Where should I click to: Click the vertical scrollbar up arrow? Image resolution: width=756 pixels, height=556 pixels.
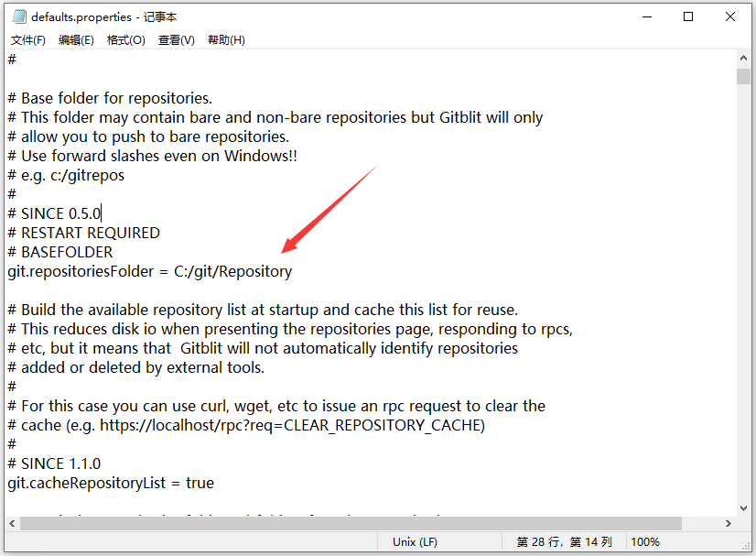(x=743, y=58)
